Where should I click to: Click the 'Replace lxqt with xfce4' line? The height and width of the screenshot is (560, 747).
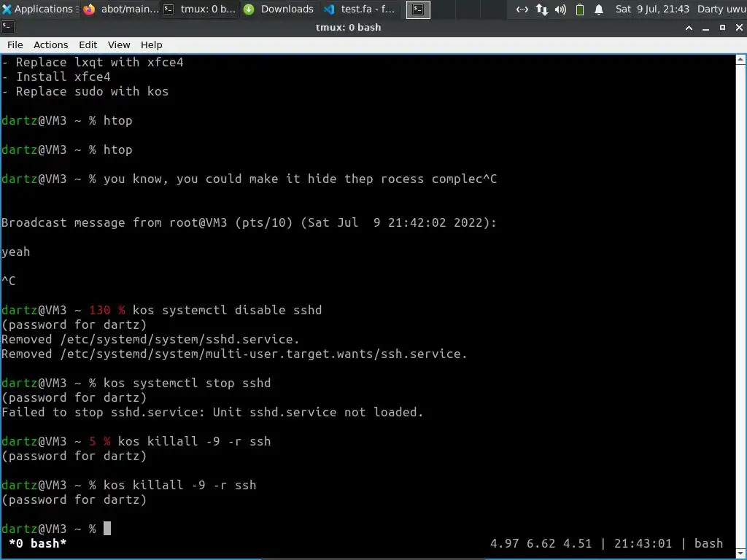(x=93, y=63)
